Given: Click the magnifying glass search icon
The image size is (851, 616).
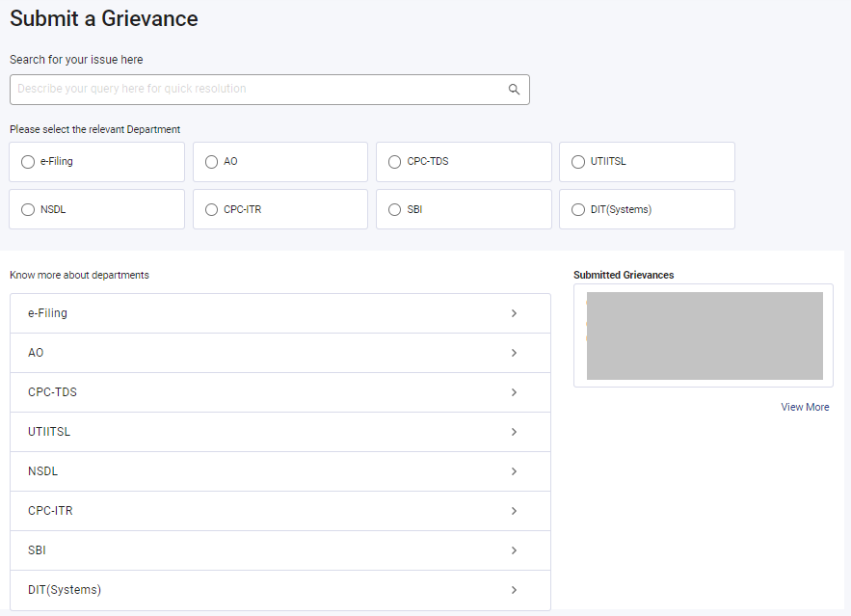Looking at the screenshot, I should tap(514, 90).
